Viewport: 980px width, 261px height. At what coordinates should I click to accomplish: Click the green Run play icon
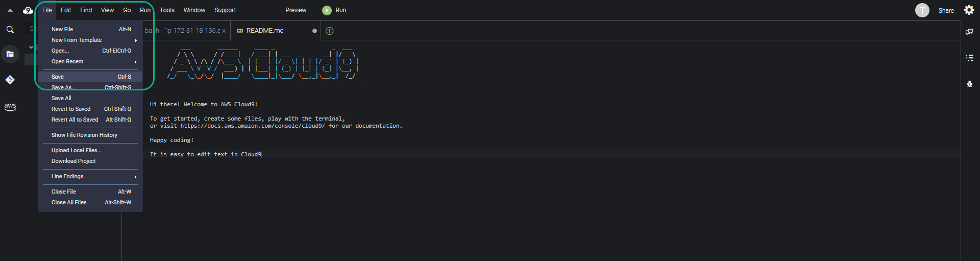tap(327, 10)
